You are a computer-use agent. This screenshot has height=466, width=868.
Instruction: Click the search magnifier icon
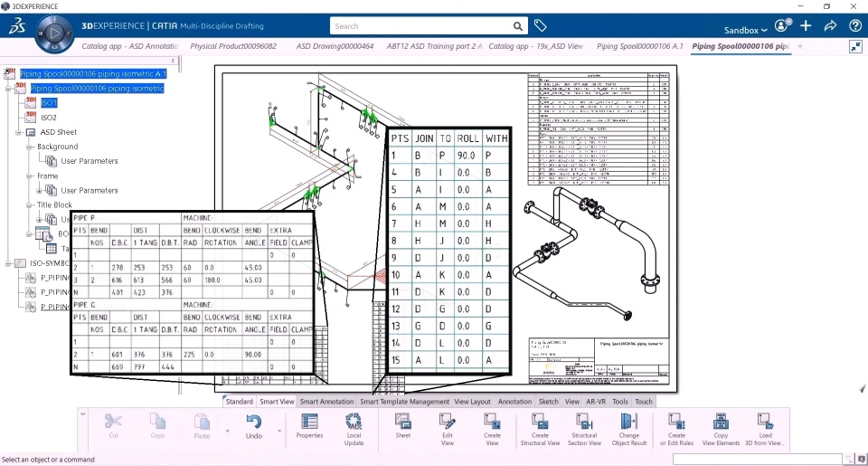point(517,26)
